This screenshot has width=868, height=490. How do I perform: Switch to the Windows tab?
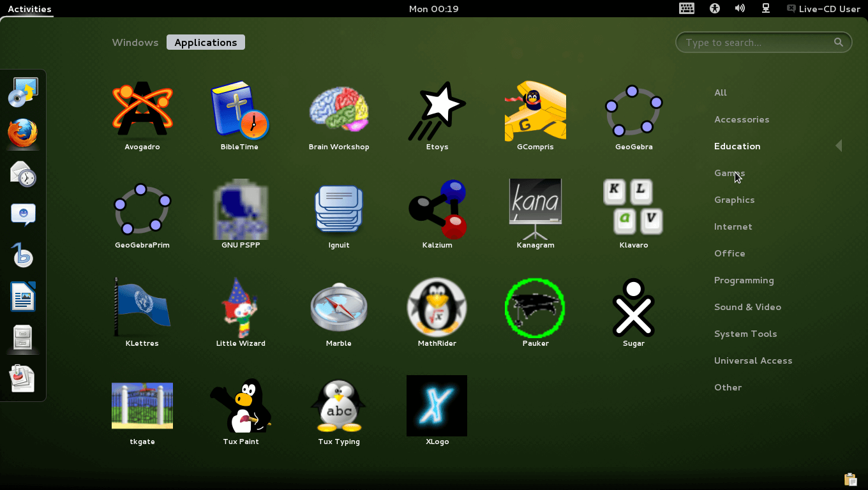point(135,42)
